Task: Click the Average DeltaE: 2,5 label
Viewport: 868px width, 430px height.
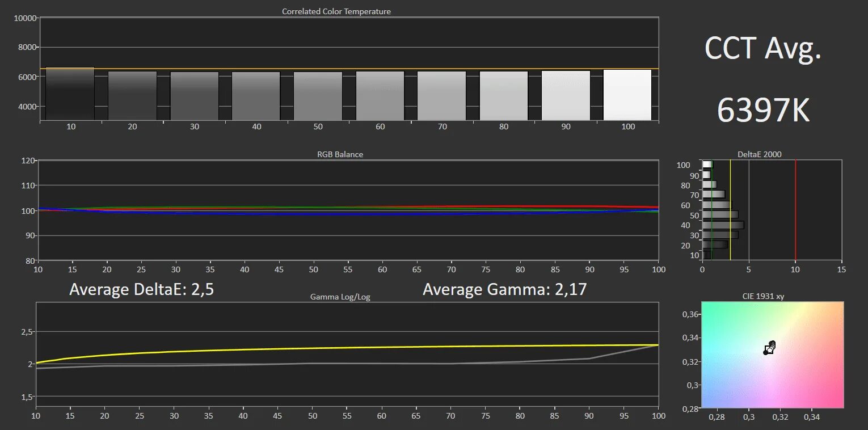Action: pos(142,289)
